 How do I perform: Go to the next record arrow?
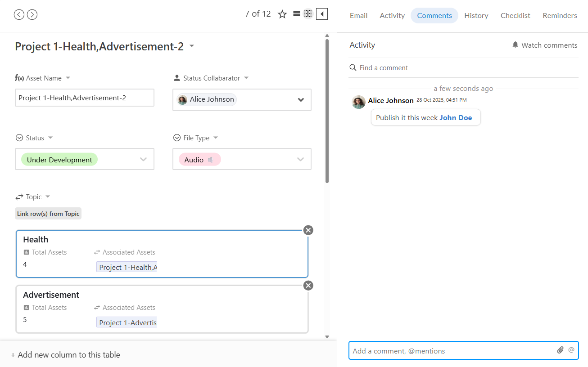tap(32, 15)
